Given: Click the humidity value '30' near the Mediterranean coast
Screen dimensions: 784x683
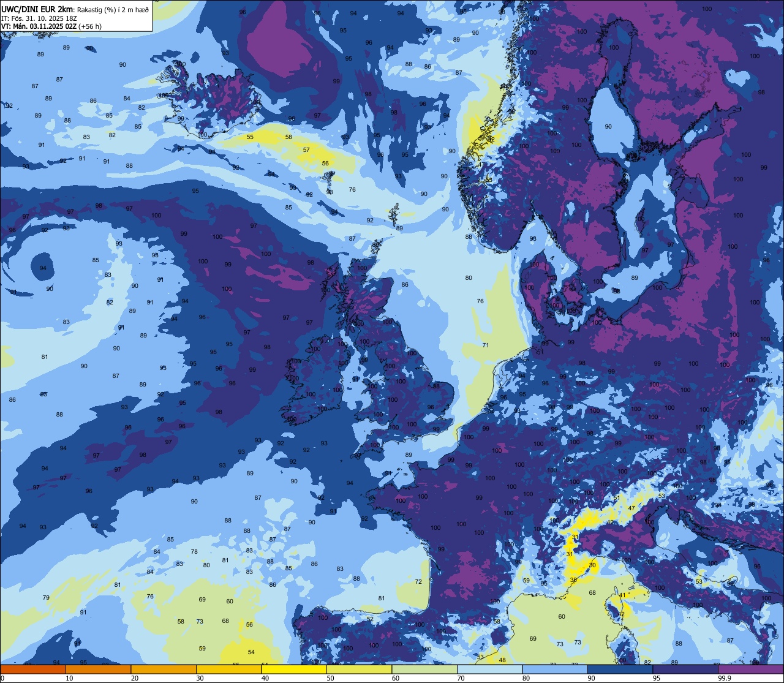Looking at the screenshot, I should (x=592, y=565).
